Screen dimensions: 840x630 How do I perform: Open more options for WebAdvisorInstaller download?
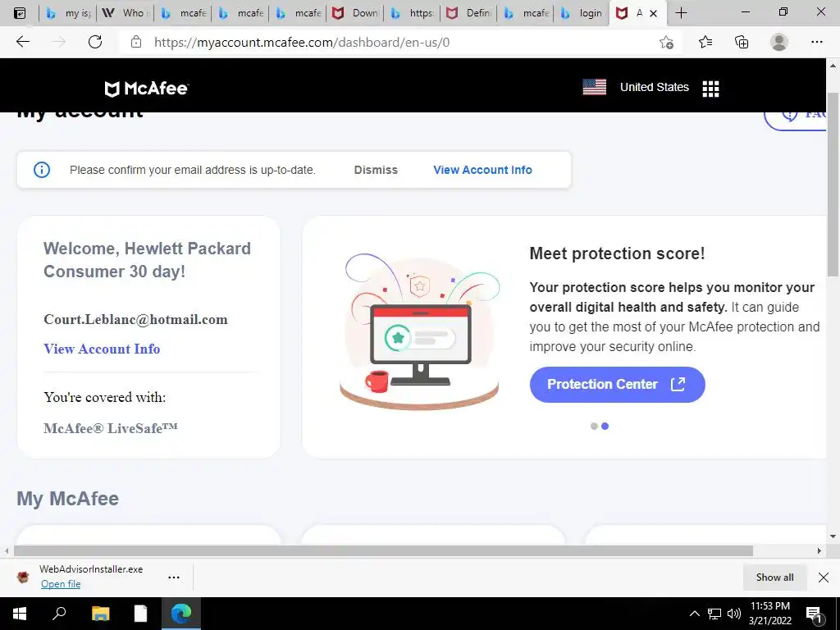pos(174,577)
